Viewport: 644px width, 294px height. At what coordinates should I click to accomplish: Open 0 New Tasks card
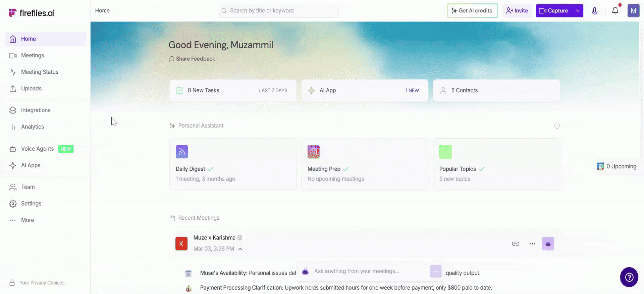(x=233, y=90)
